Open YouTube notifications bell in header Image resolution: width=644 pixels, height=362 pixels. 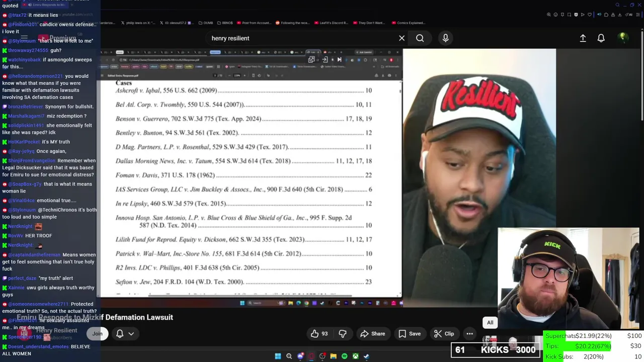[x=601, y=38]
